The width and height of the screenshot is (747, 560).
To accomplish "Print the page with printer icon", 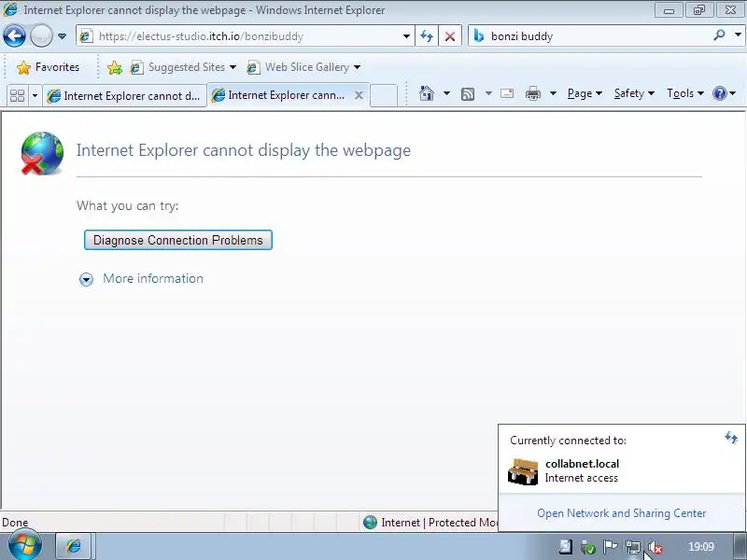I will click(x=532, y=93).
